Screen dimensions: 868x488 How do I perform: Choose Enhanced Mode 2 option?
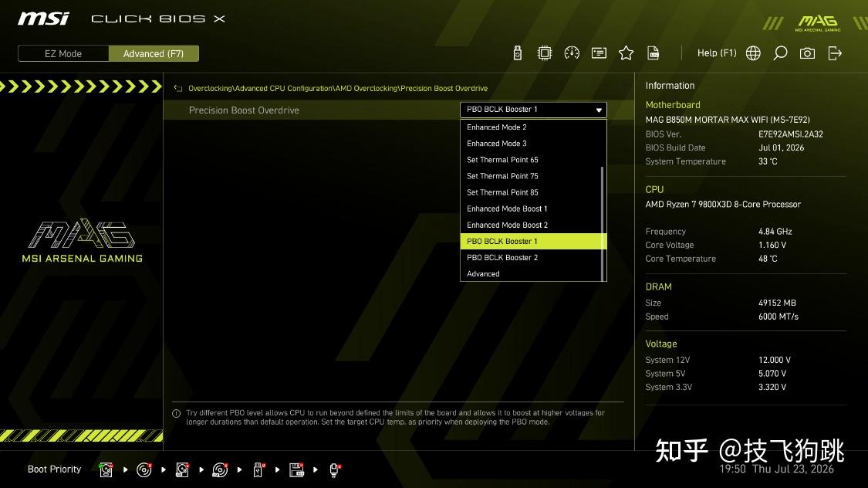[x=533, y=127]
